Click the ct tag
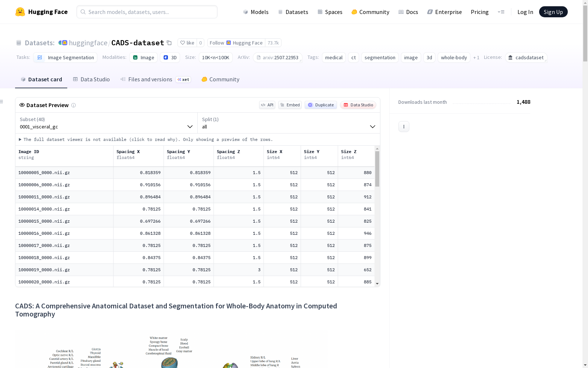 click(x=354, y=58)
